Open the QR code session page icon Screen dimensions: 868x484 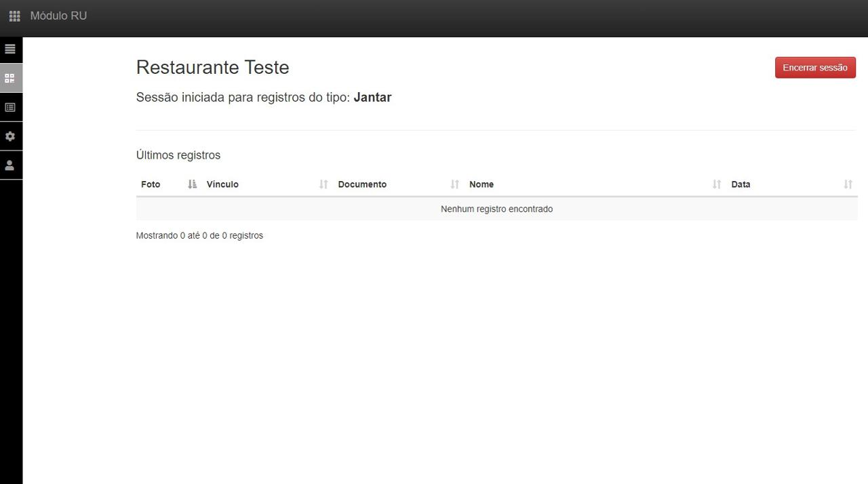(10, 79)
